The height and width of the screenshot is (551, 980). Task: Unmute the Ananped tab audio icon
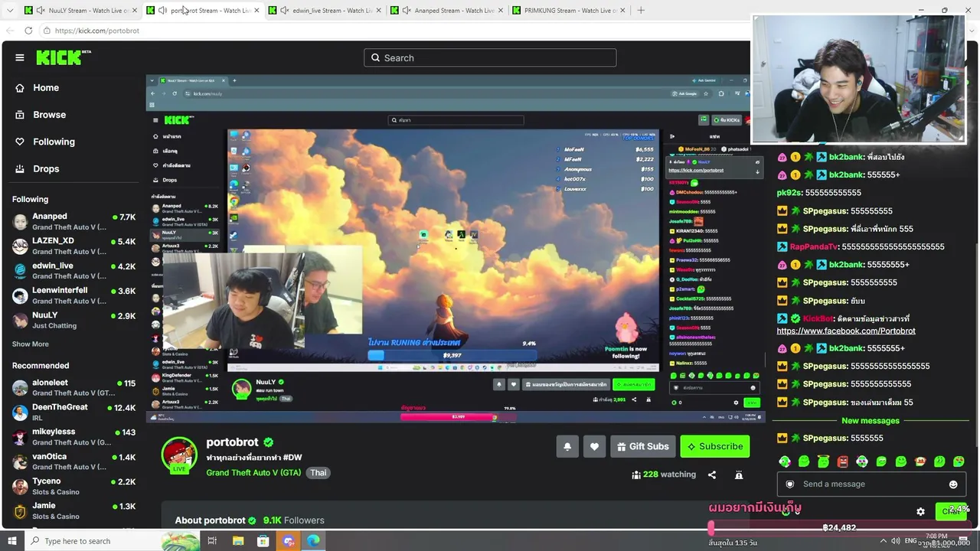(407, 11)
